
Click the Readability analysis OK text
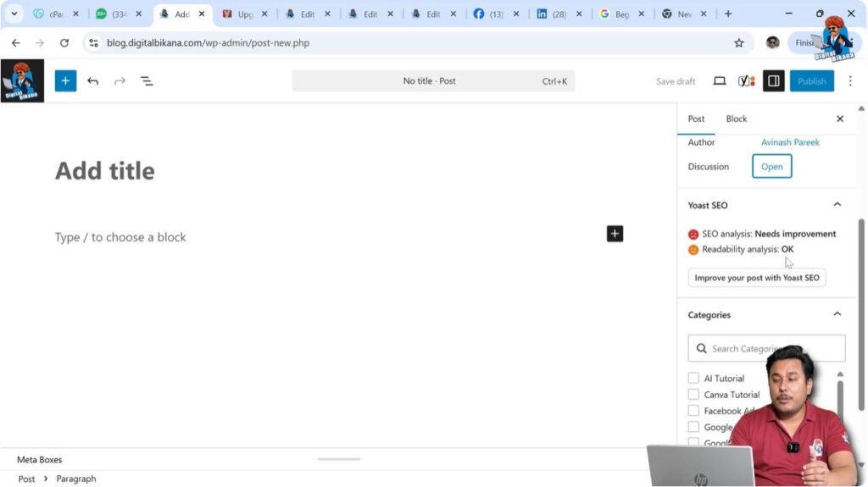pos(748,249)
